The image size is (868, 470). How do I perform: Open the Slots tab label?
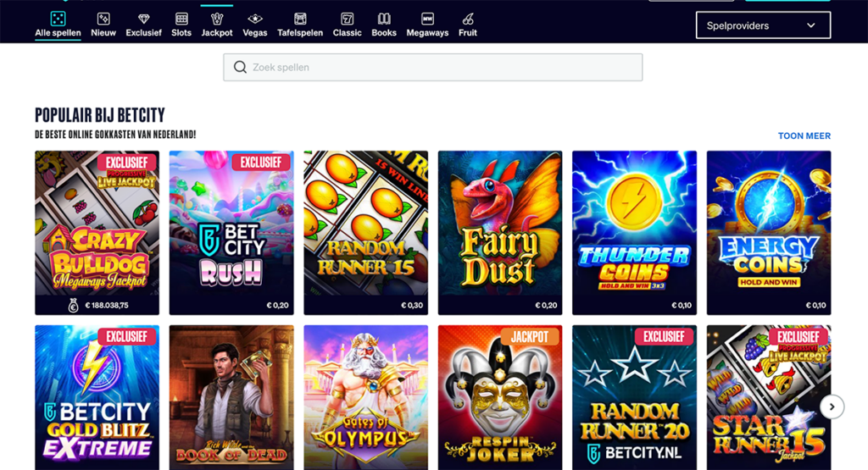point(181,33)
